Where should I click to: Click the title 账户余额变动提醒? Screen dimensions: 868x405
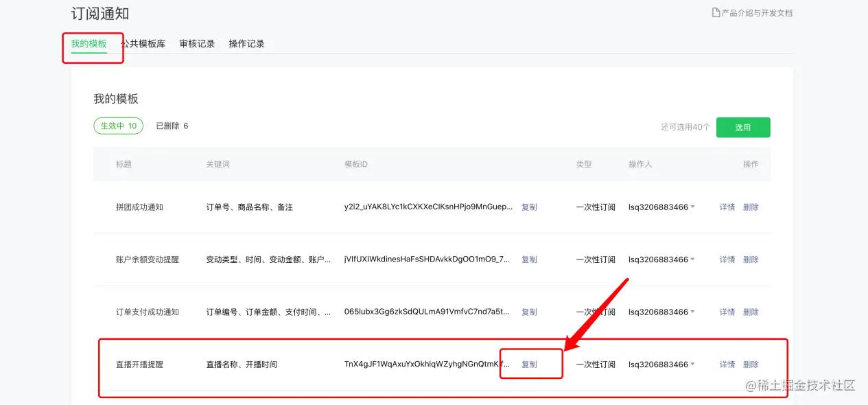[148, 259]
